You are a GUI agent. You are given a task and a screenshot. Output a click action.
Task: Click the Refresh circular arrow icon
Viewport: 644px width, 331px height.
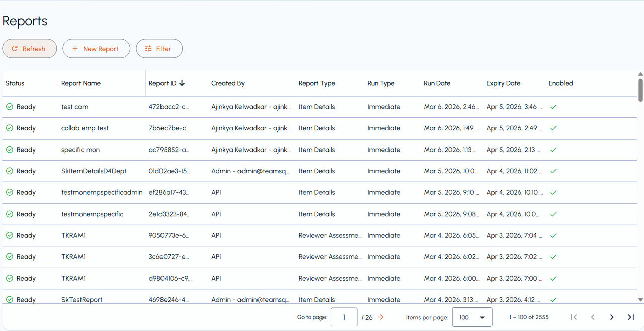(15, 49)
